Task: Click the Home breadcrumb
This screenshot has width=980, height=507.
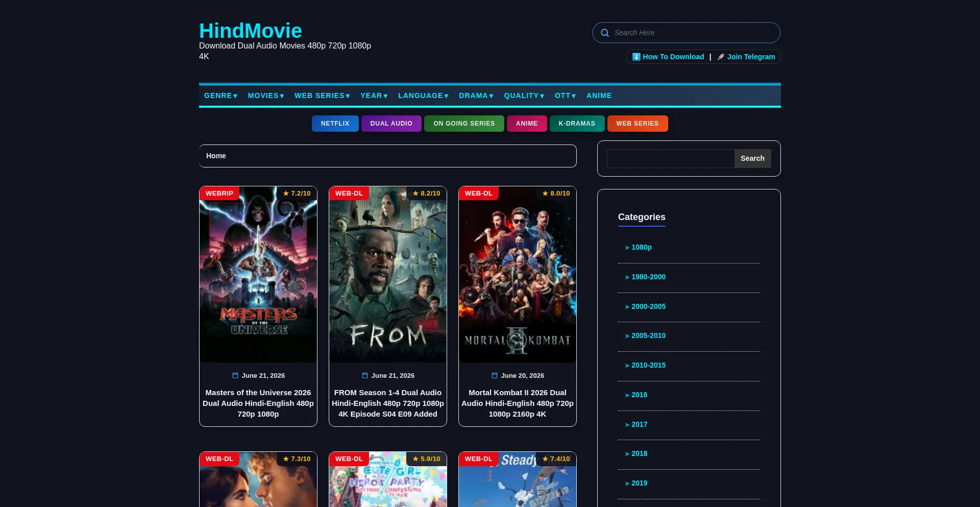Action: [x=216, y=156]
